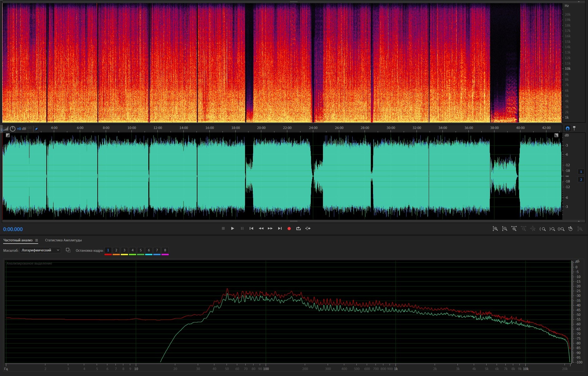Click the skip selection icon
This screenshot has width=588, height=376.
coord(308,229)
